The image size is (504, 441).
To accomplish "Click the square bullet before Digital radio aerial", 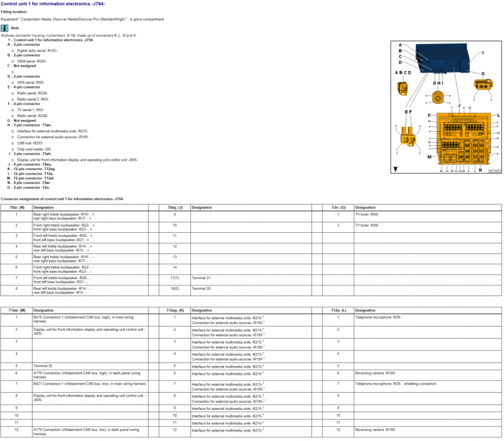I will click(12, 50).
